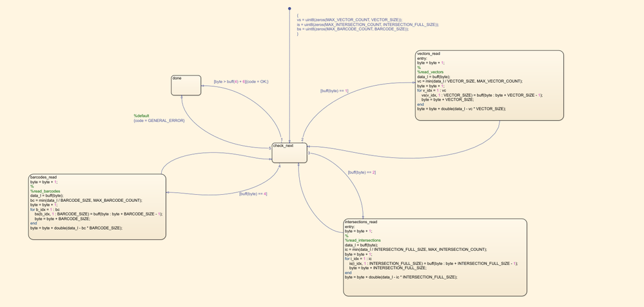Click the bs = uint8(zeros(...)) initialization line
Image resolution: width=644 pixels, height=307 pixels.
353,29
